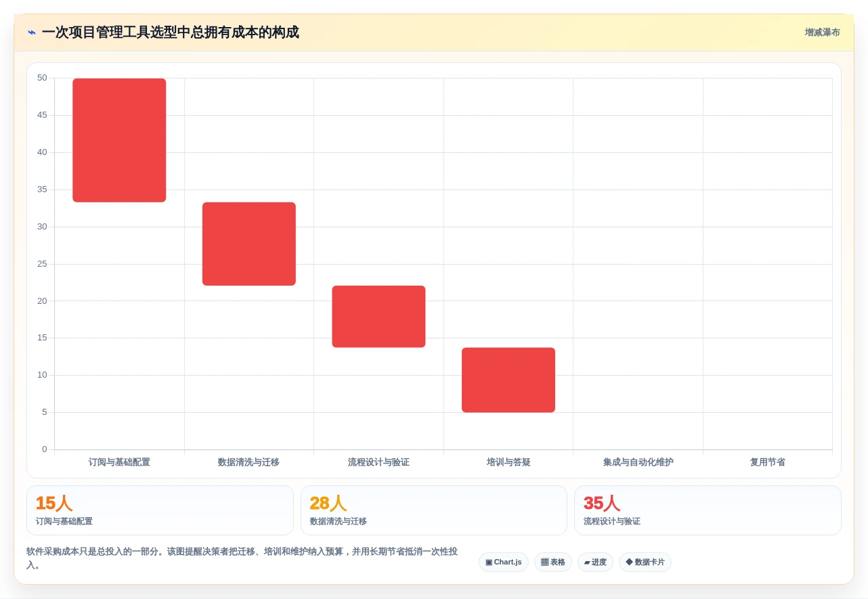Click y-axis value 45
Viewport: 868px width, 599px height.
coord(42,115)
